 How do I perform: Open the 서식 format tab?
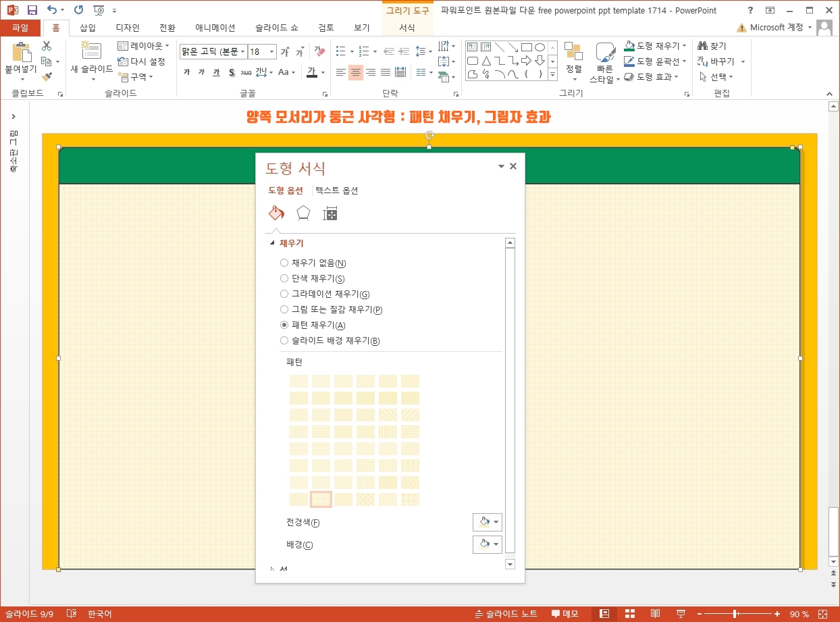pos(407,28)
